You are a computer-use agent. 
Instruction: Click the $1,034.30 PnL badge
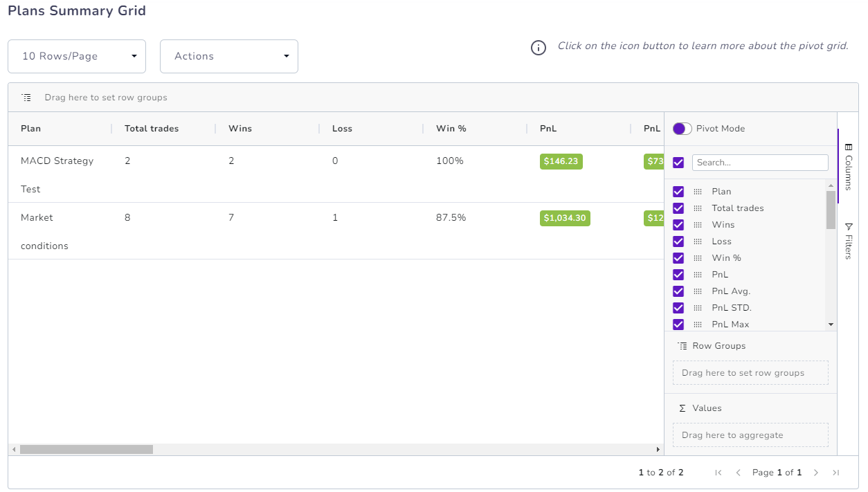click(x=565, y=218)
